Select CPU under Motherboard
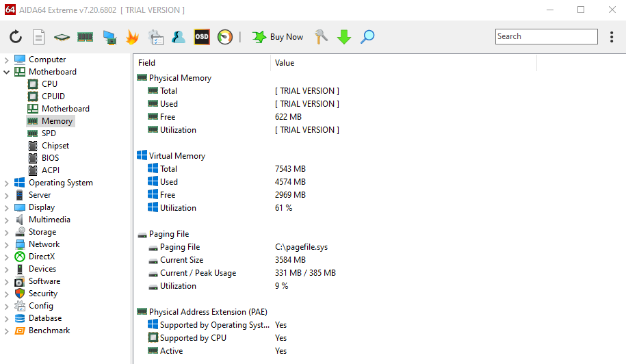This screenshot has height=364, width=626. pyautogui.click(x=49, y=83)
